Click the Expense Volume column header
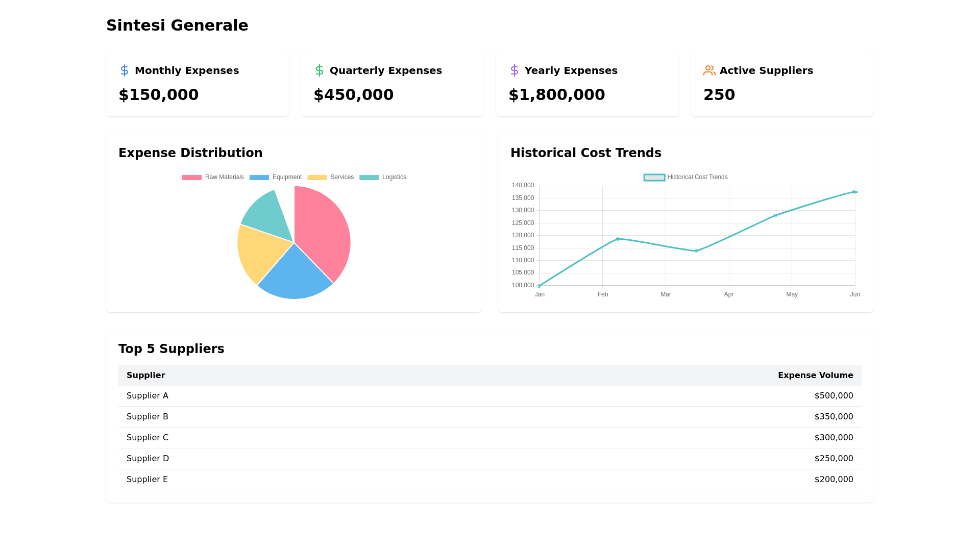Viewport: 980px width, 551px height. pyautogui.click(x=815, y=375)
